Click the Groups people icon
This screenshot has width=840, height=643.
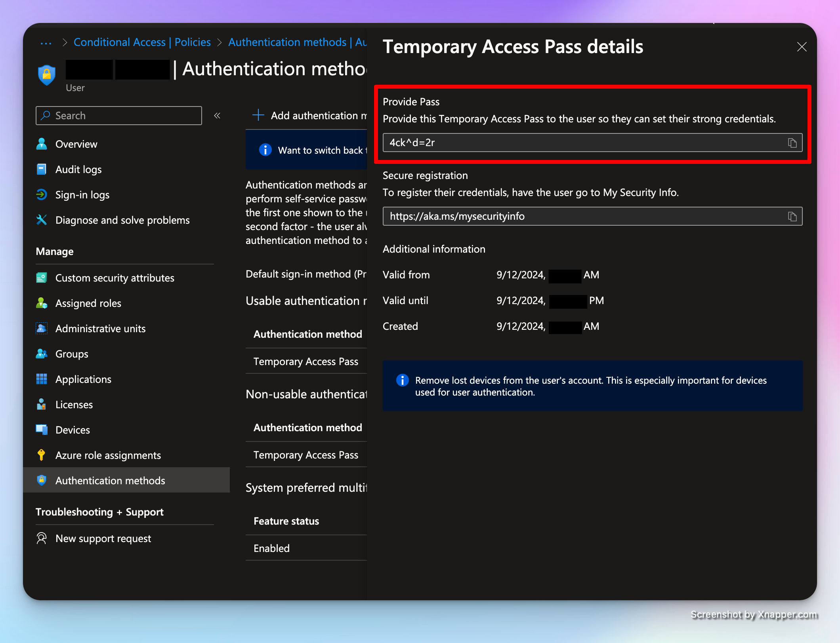tap(42, 354)
